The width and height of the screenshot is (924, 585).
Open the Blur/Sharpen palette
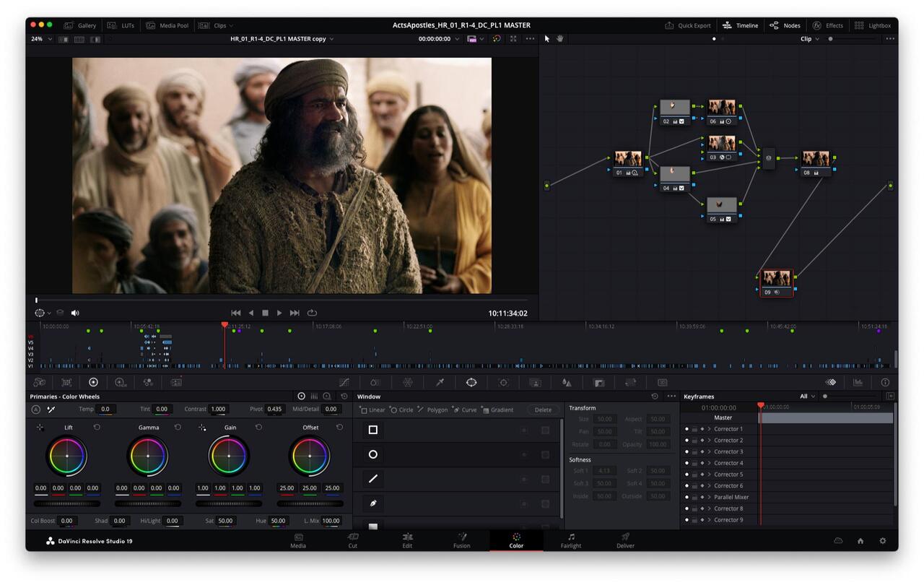pyautogui.click(x=567, y=382)
